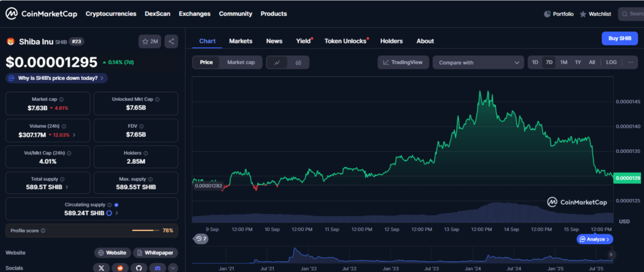
Task: Set chart range to All
Action: click(x=592, y=62)
